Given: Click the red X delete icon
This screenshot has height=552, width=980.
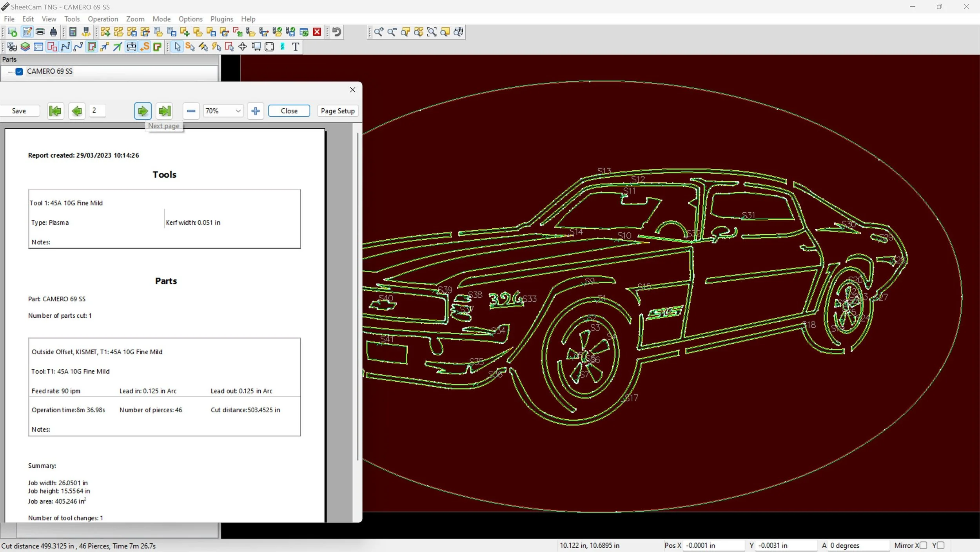Looking at the screenshot, I should point(317,32).
